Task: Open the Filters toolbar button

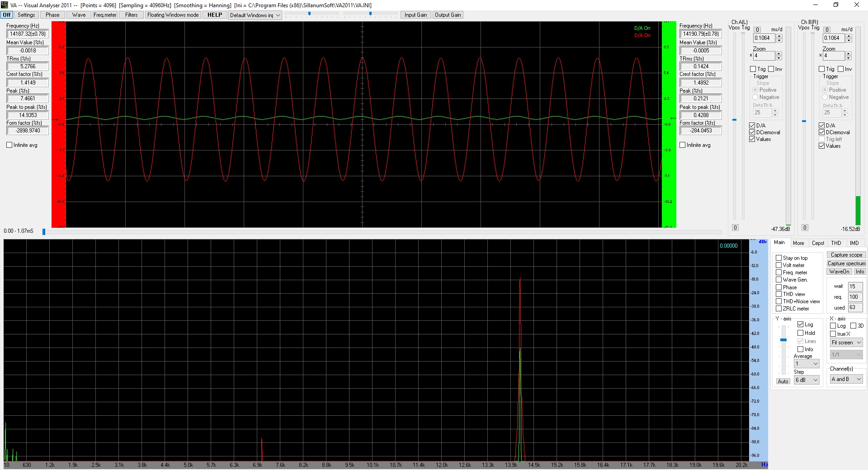Action: tap(132, 15)
